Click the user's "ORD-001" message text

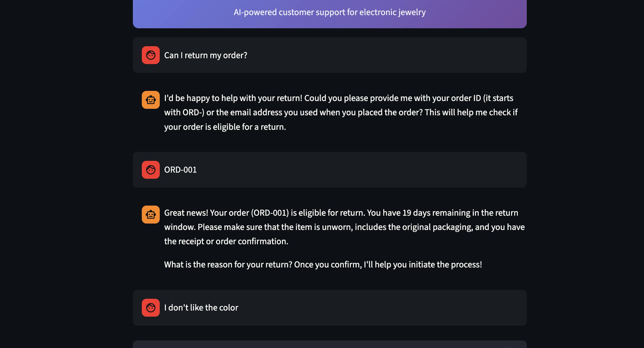point(180,170)
